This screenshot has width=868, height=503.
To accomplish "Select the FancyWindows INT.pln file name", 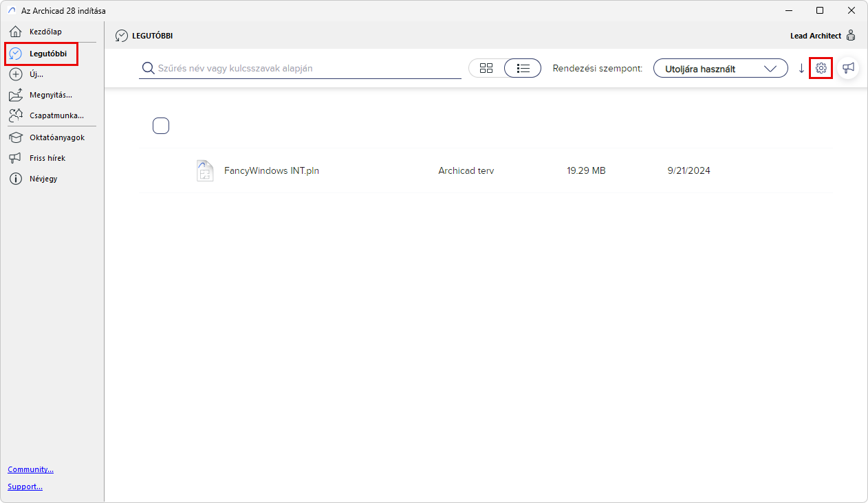I will [x=272, y=170].
